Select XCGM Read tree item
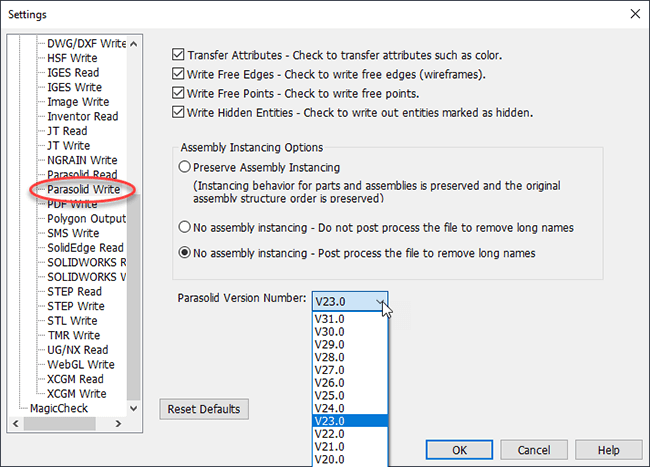The width and height of the screenshot is (650, 467). click(75, 379)
